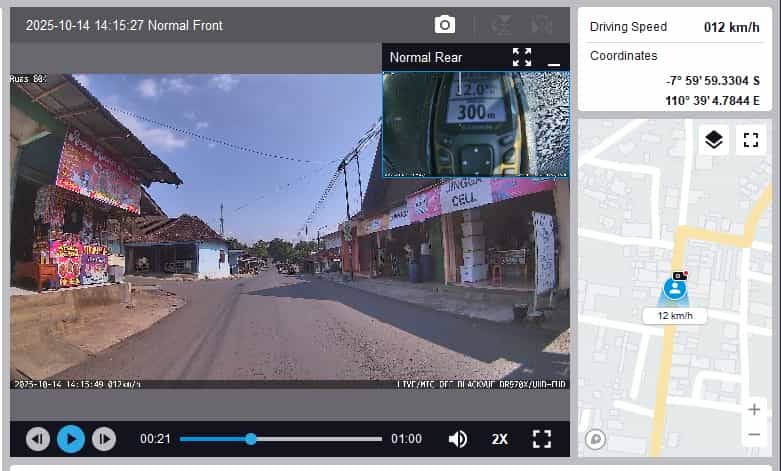Click the 12 km/h map speed label
This screenshot has width=781, height=471.
pos(675,316)
